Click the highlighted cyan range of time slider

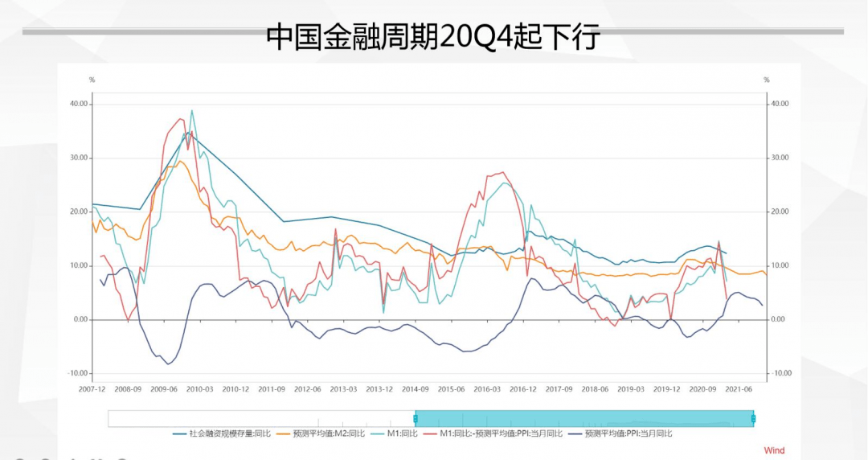(x=584, y=419)
